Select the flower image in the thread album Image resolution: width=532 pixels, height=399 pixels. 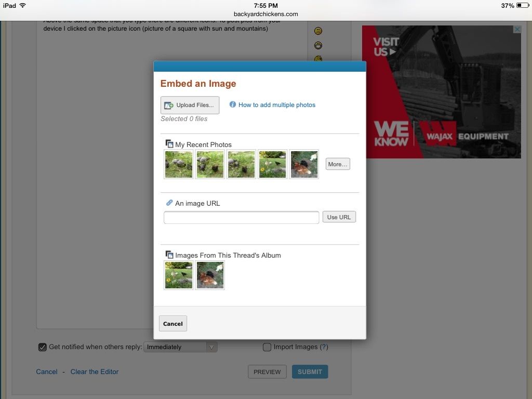(179, 275)
